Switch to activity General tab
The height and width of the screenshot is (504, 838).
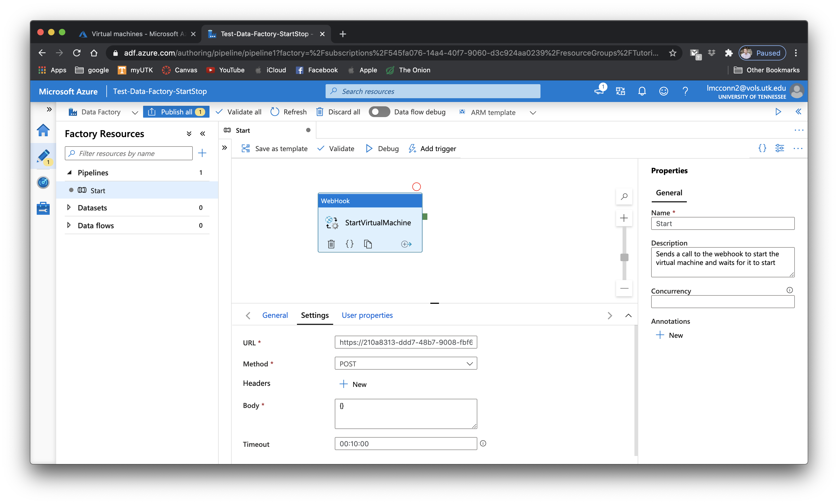(275, 315)
